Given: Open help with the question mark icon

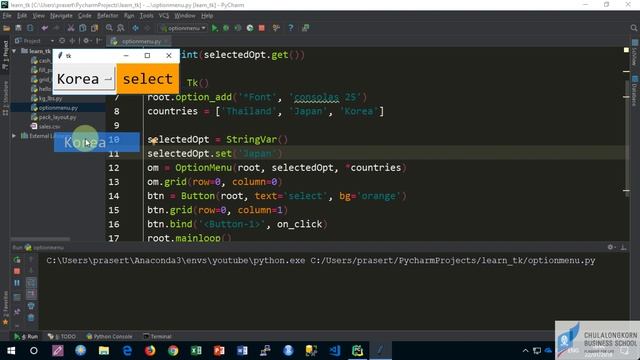Looking at the screenshot, I should coord(291,28).
